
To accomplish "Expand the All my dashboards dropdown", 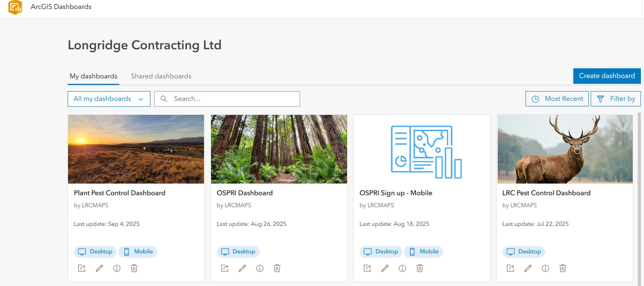I will pos(109,99).
